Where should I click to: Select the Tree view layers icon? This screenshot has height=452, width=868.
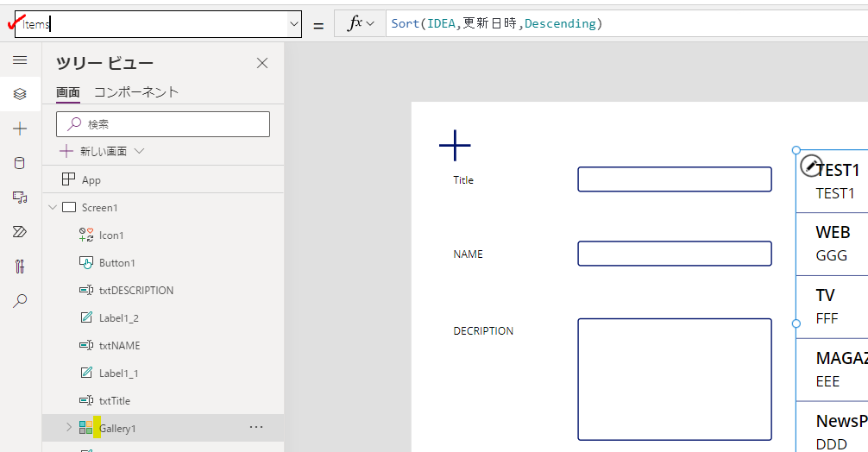pyautogui.click(x=20, y=94)
